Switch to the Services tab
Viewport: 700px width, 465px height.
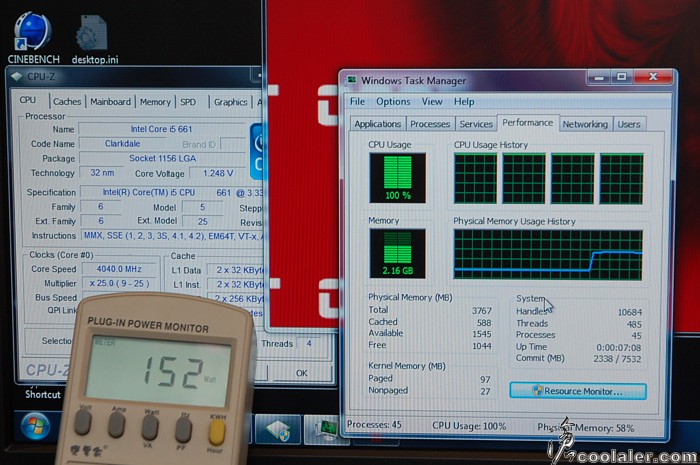476,124
